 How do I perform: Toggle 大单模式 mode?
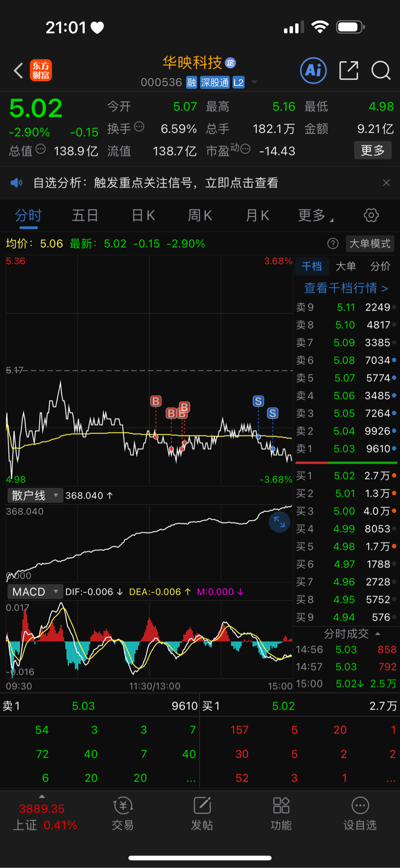(x=370, y=243)
